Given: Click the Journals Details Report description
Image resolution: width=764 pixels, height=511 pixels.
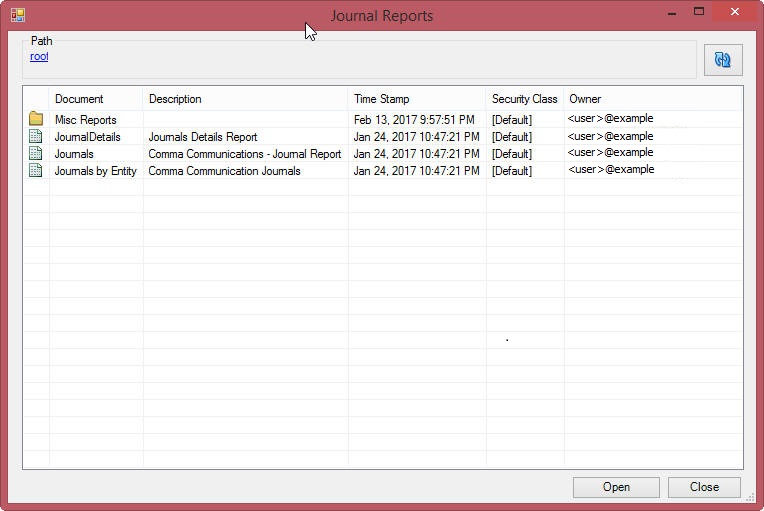Looking at the screenshot, I should (x=203, y=137).
